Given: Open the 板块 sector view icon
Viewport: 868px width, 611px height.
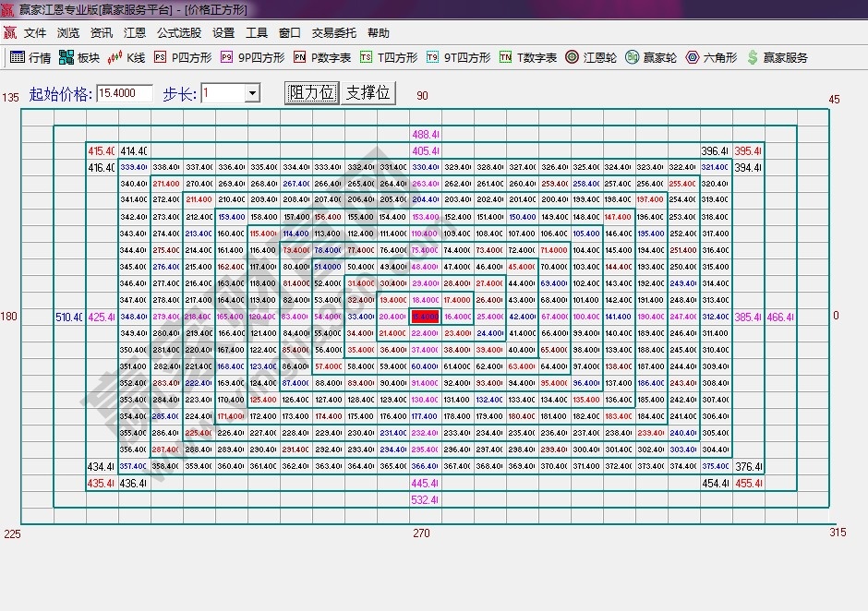Looking at the screenshot, I should (78, 57).
